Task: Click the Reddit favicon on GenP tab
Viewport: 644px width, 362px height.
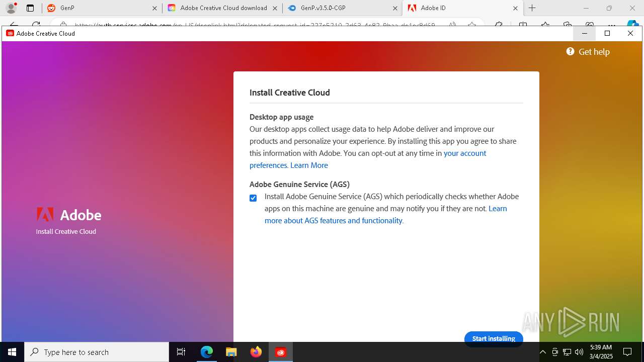Action: point(51,8)
